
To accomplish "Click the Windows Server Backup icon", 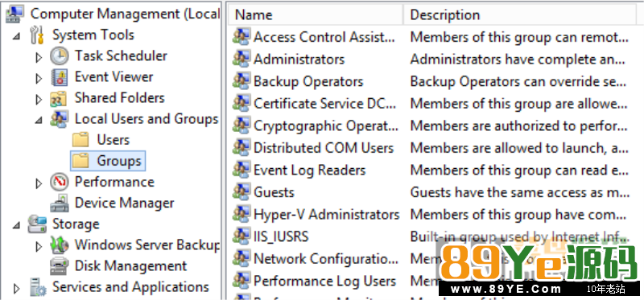I will coord(59,245).
